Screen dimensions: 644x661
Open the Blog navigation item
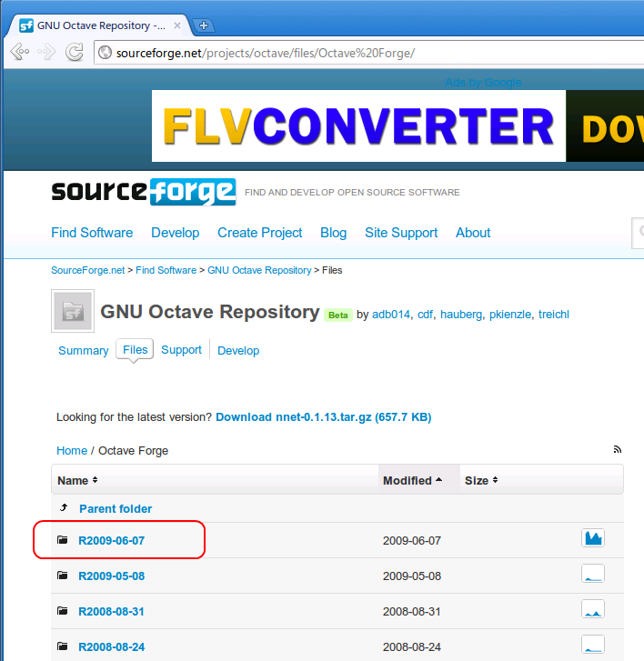point(333,233)
